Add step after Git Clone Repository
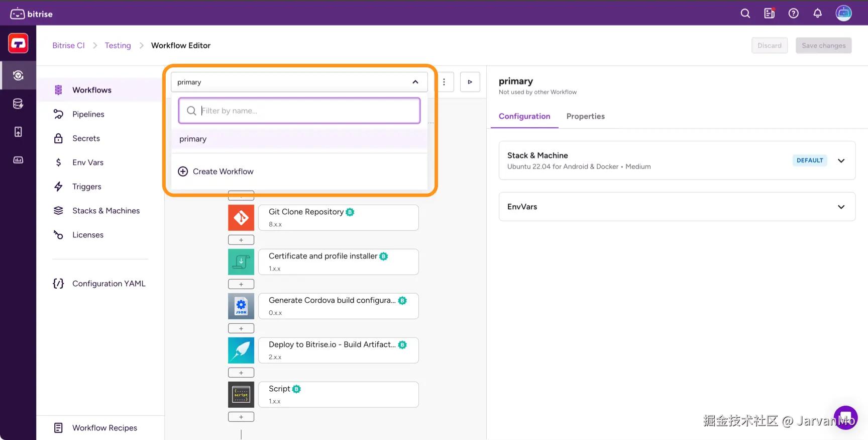 pyautogui.click(x=241, y=240)
